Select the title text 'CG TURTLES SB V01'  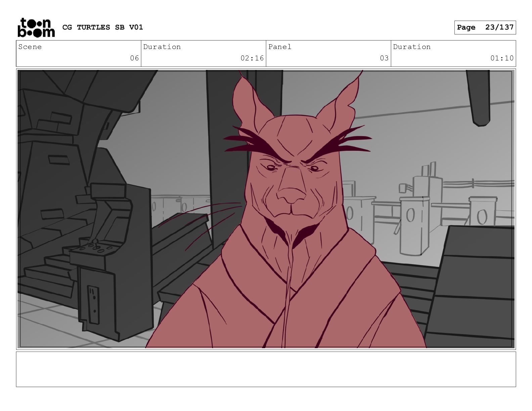point(103,27)
